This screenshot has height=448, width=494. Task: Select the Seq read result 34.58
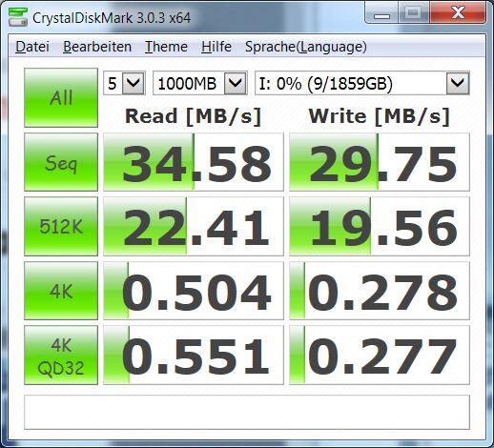[x=194, y=162]
